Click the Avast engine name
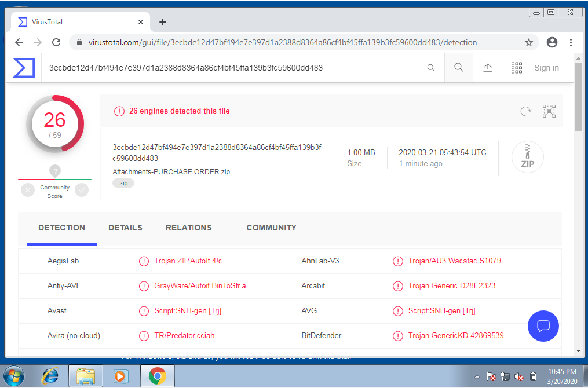Image resolution: width=588 pixels, height=388 pixels. click(57, 311)
